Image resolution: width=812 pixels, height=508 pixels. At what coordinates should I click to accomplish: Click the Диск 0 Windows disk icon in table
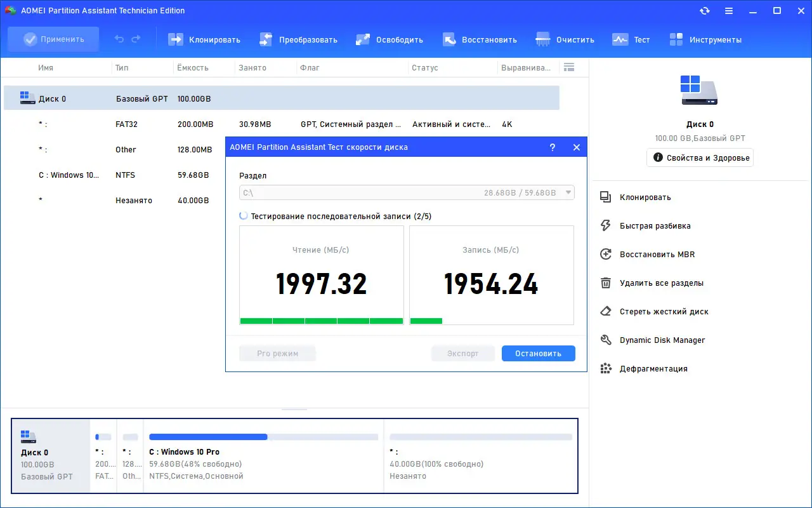(28, 98)
